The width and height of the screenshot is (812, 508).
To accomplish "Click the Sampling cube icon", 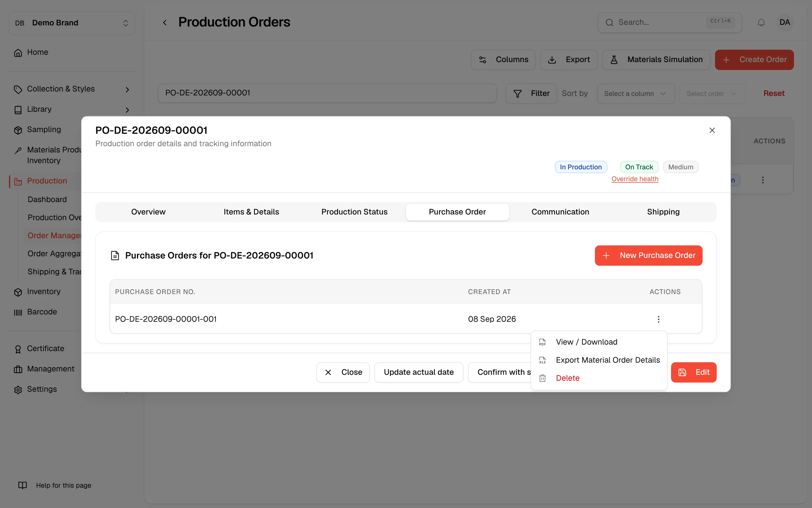I will (x=18, y=130).
